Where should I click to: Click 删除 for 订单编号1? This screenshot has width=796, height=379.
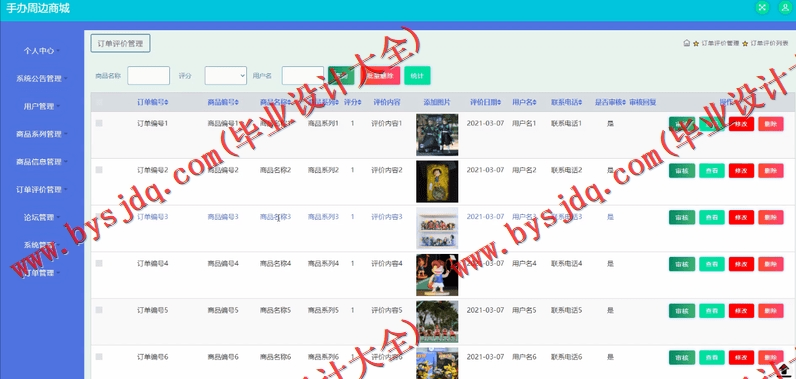pos(771,124)
